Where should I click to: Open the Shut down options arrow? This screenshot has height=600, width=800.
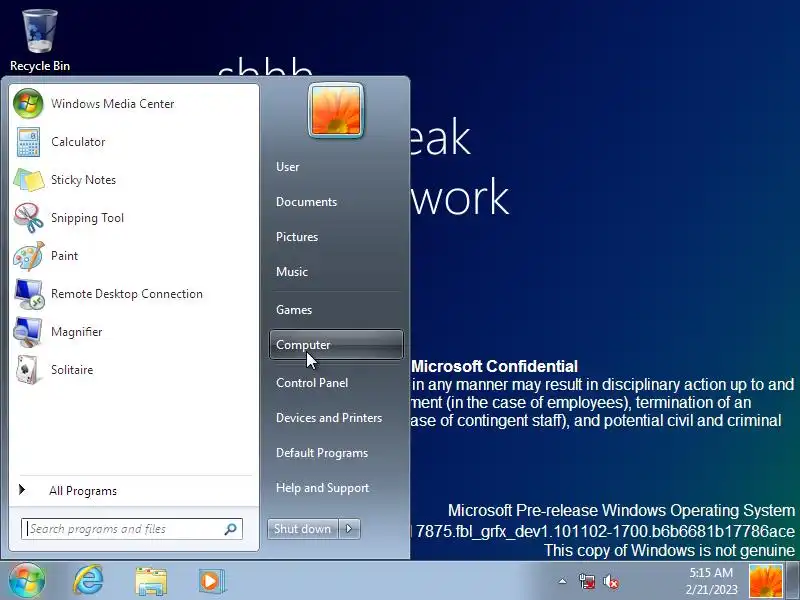[x=349, y=529]
